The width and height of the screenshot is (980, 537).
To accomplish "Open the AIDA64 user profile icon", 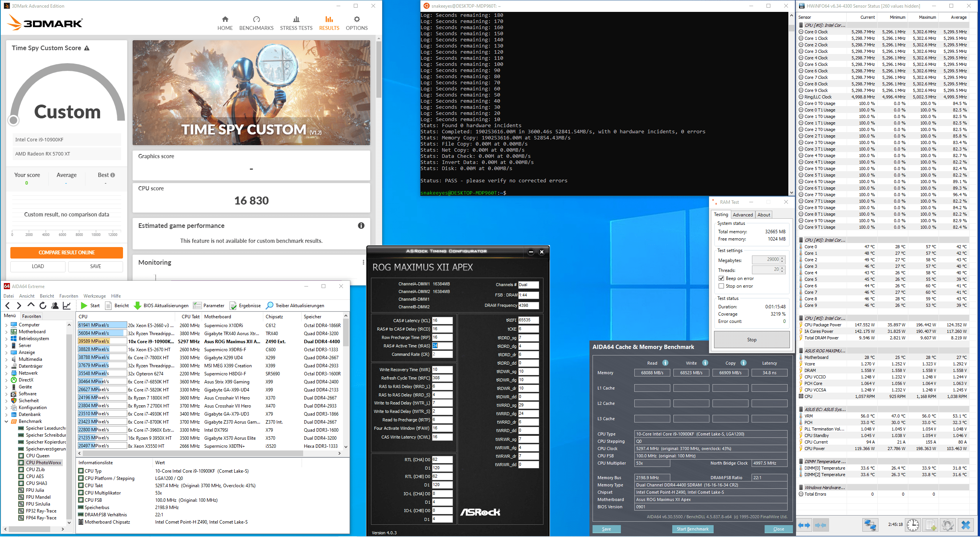I will (x=55, y=305).
